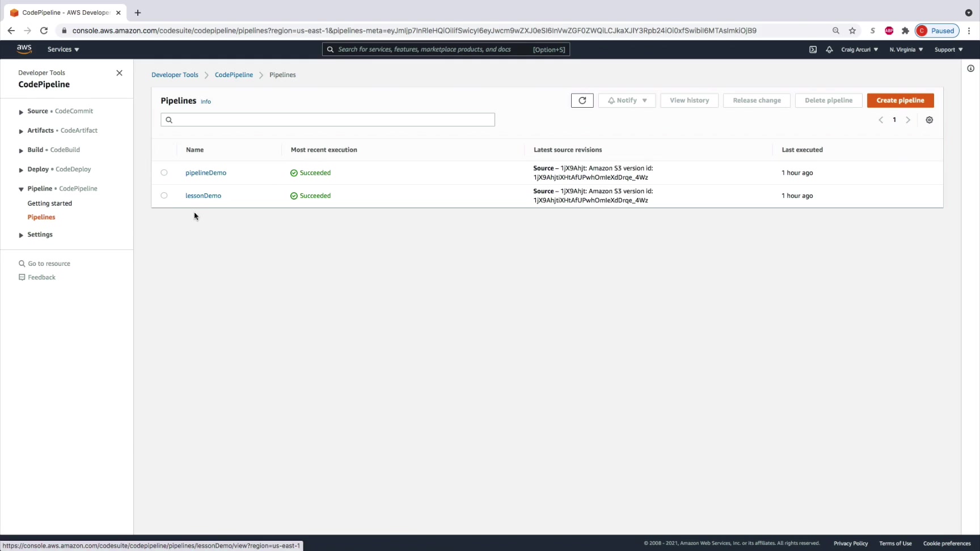Click the View history button
980x551 pixels.
pyautogui.click(x=689, y=100)
